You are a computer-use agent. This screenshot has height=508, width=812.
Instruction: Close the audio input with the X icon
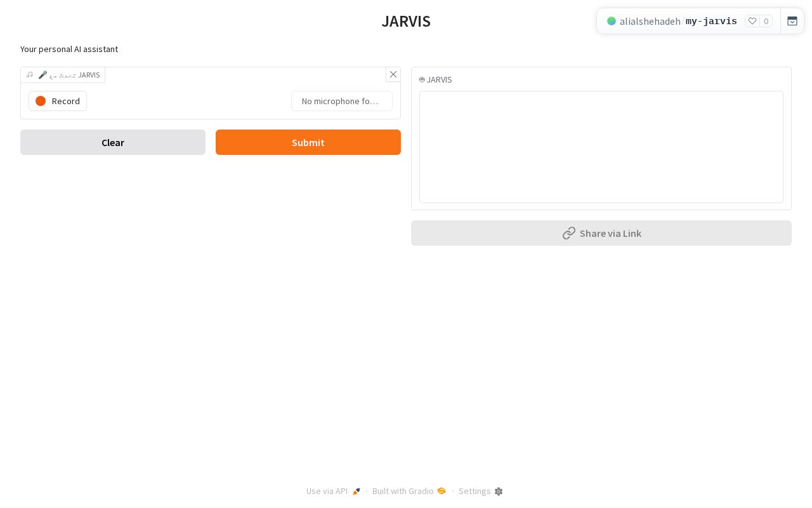tap(393, 74)
